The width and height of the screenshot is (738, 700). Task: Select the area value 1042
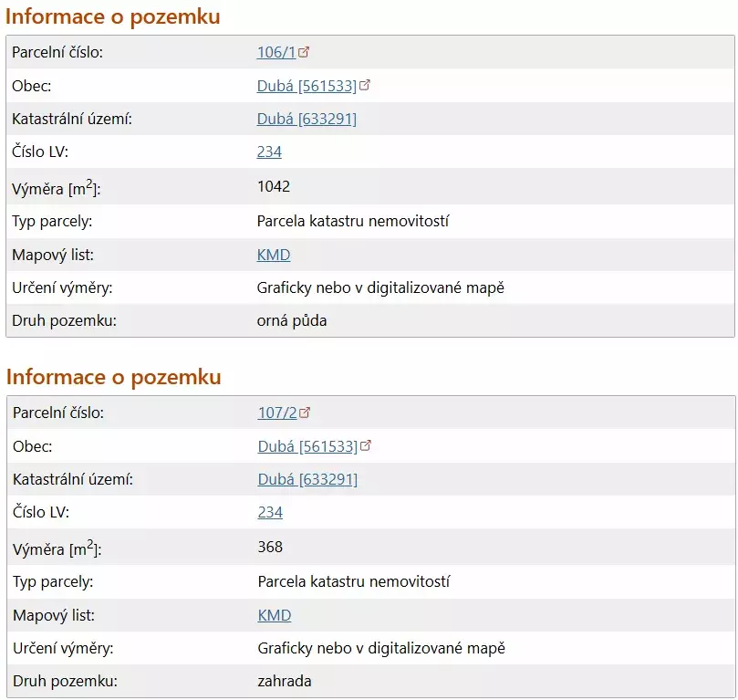[274, 186]
